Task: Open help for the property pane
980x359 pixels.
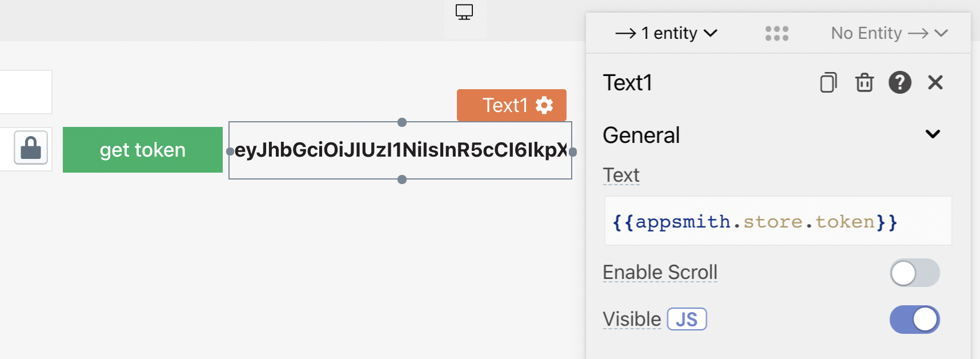Action: pyautogui.click(x=899, y=83)
